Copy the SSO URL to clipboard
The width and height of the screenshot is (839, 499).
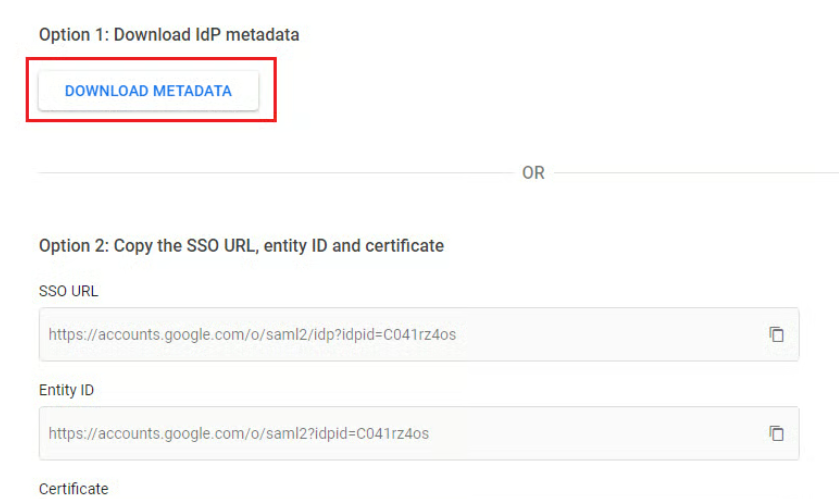[776, 334]
